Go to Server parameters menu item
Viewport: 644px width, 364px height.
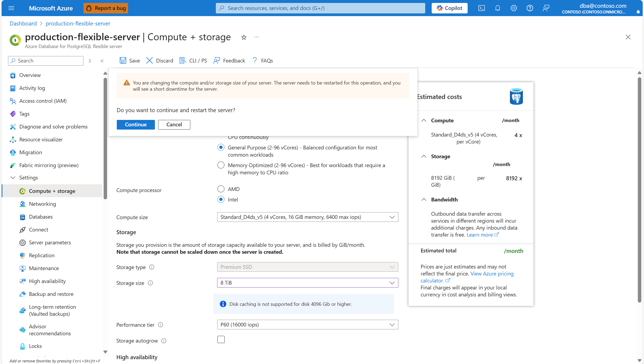[50, 242]
